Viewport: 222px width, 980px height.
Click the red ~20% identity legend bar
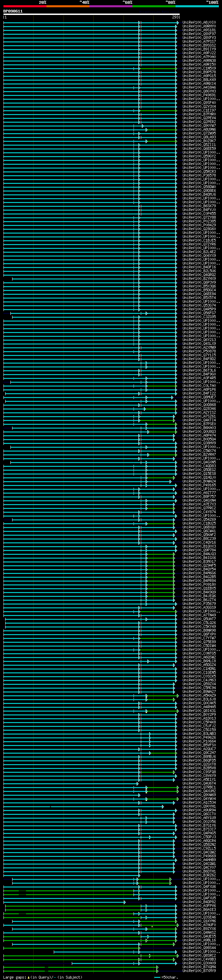pos(25,7)
